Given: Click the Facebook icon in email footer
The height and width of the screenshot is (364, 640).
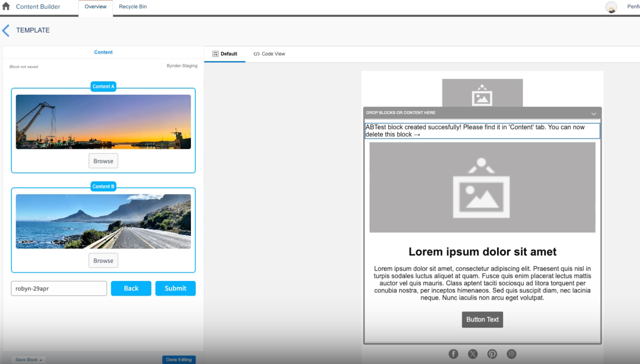Looking at the screenshot, I should (x=453, y=354).
